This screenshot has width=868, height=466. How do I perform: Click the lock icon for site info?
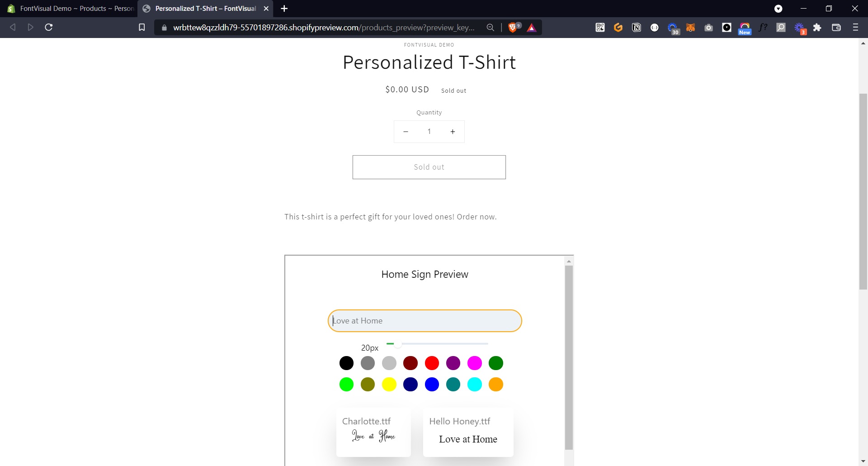pos(164,28)
